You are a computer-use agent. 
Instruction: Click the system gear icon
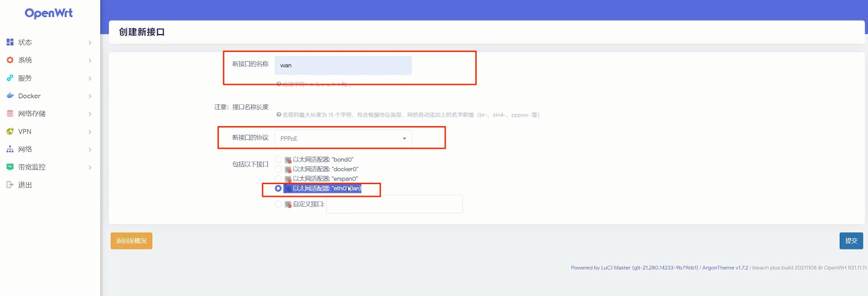click(x=10, y=60)
